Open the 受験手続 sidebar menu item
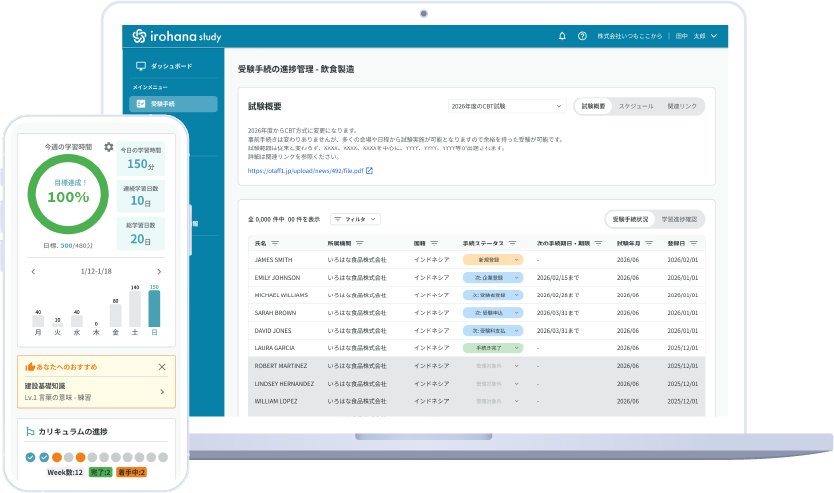The image size is (834, 493). (173, 104)
